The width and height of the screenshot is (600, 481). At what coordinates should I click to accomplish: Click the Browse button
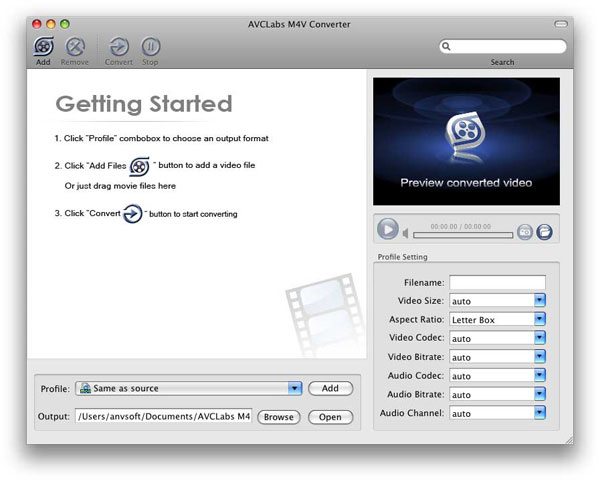279,417
